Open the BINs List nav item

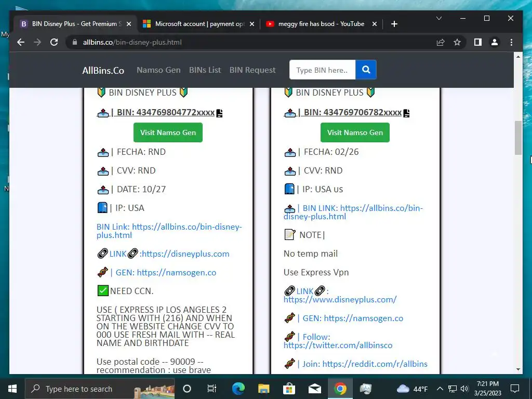click(x=205, y=70)
